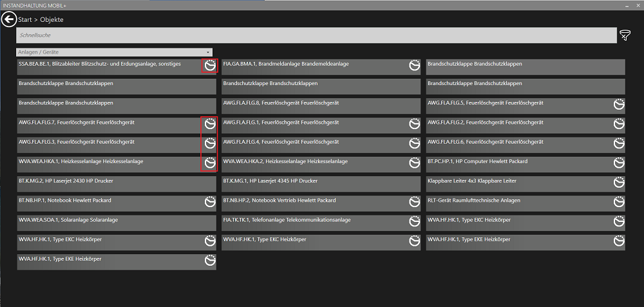Image resolution: width=644 pixels, height=307 pixels.
Task: Click clock icon on RLT-Gerät tile
Action: point(619,203)
